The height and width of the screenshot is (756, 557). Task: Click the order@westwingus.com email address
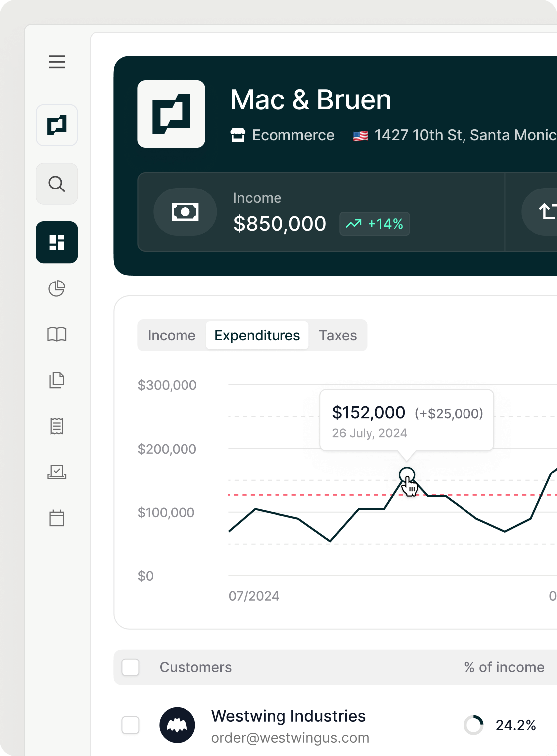point(290,738)
